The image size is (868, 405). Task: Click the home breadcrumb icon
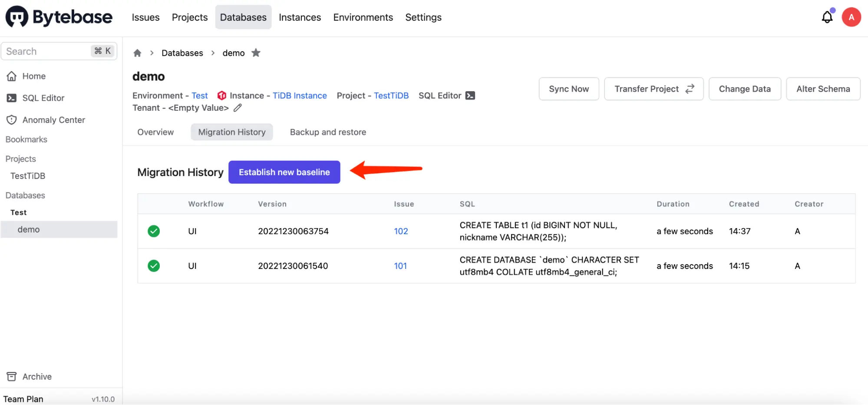tap(137, 53)
